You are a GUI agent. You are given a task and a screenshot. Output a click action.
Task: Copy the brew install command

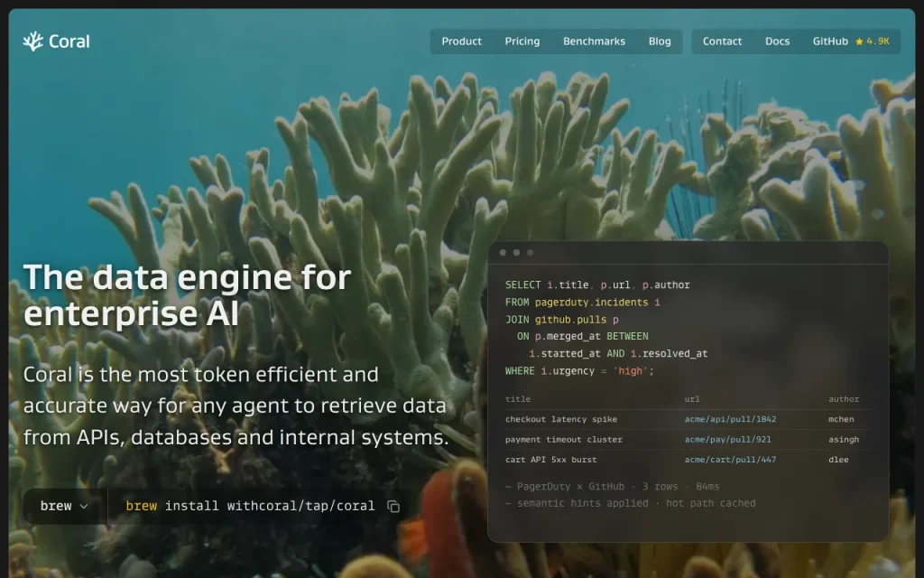pyautogui.click(x=393, y=507)
